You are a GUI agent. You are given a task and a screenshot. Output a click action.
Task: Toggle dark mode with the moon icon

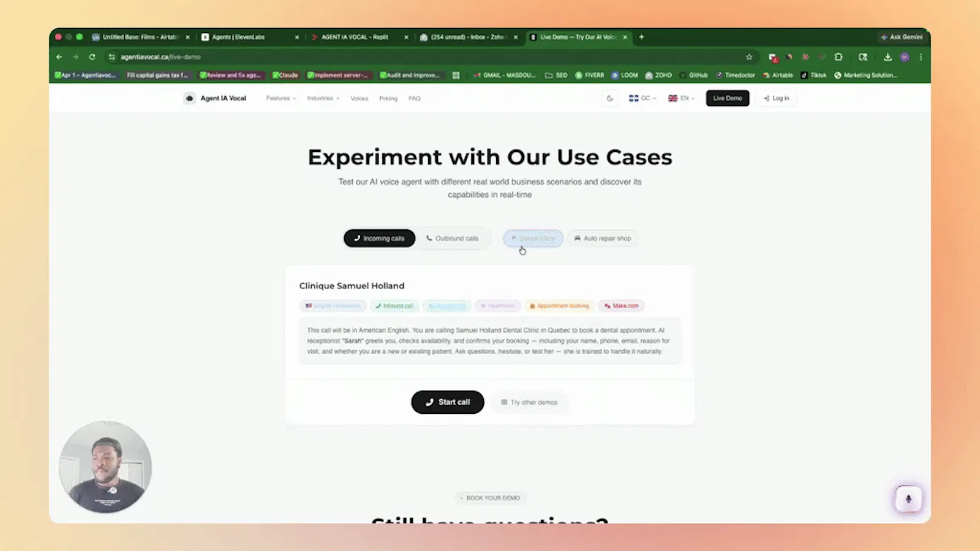tap(609, 98)
